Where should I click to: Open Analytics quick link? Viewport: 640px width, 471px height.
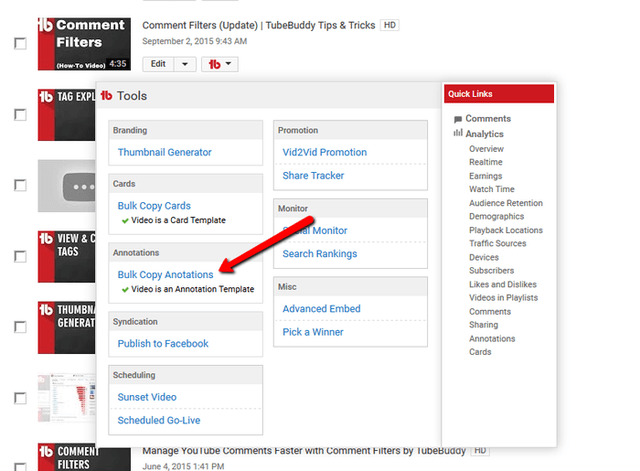pos(484,134)
